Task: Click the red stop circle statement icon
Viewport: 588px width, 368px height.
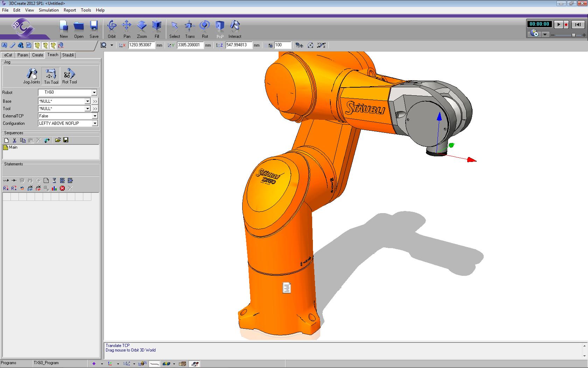Action: coord(62,188)
